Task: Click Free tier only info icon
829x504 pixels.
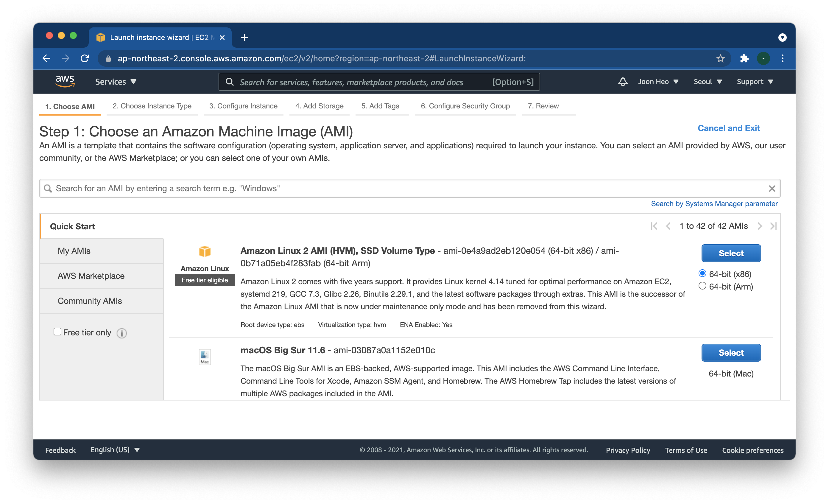Action: pos(122,333)
